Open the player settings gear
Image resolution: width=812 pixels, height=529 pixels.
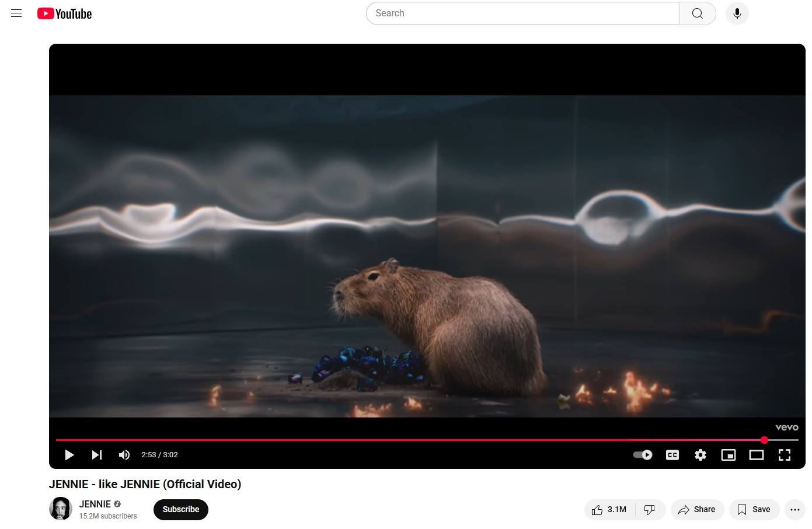click(x=701, y=455)
